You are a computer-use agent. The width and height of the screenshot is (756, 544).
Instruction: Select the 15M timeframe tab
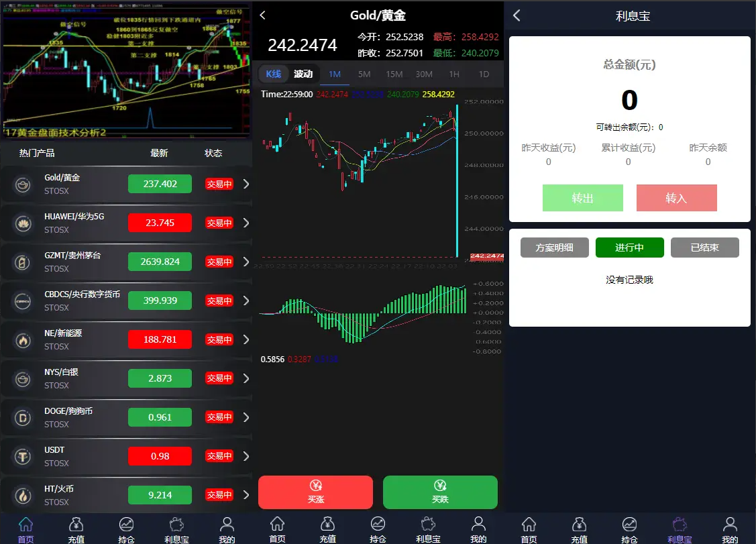coord(394,74)
